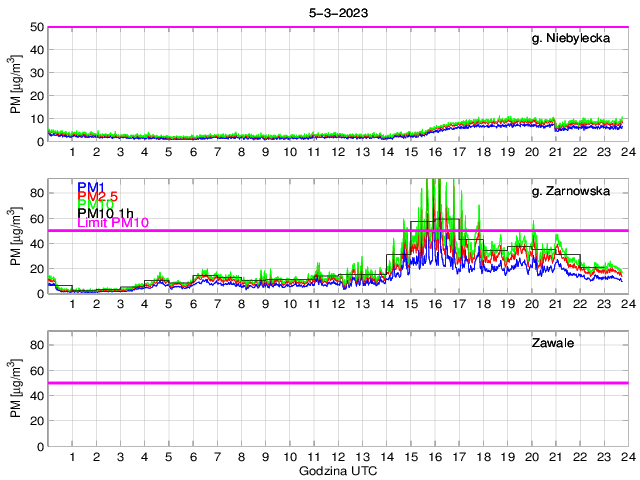Click the Godzina UTC axis label
640x480 pixels.
pos(337,470)
